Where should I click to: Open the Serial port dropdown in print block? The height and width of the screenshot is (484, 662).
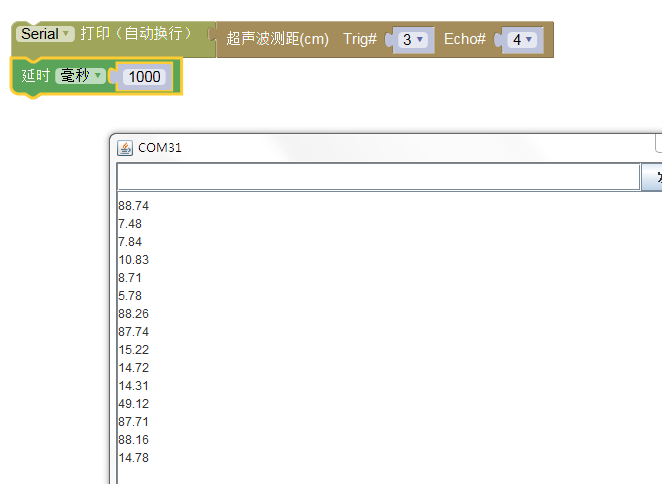[45, 34]
